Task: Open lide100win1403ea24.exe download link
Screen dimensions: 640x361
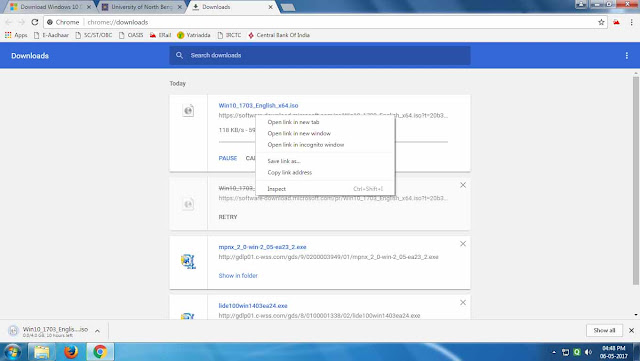Action: 253,306
